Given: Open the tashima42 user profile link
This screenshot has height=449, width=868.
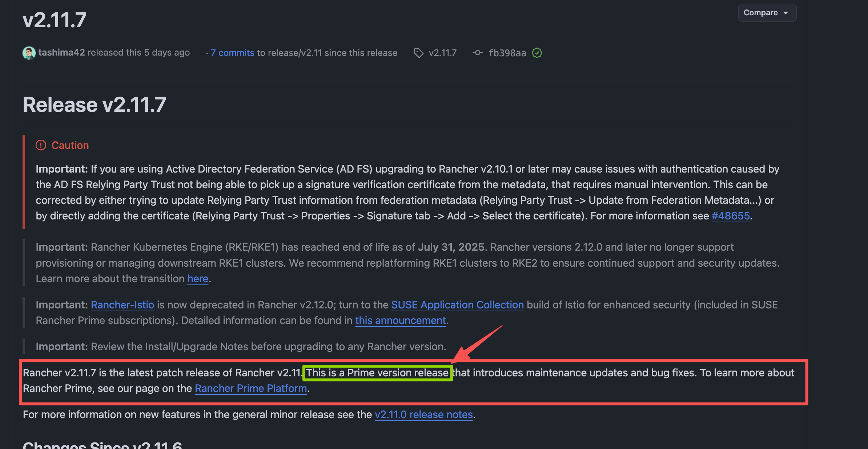Looking at the screenshot, I should (61, 53).
